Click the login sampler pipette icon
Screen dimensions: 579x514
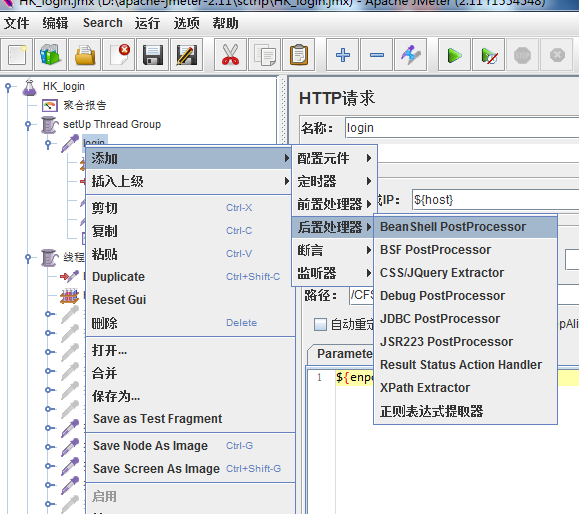tap(70, 143)
